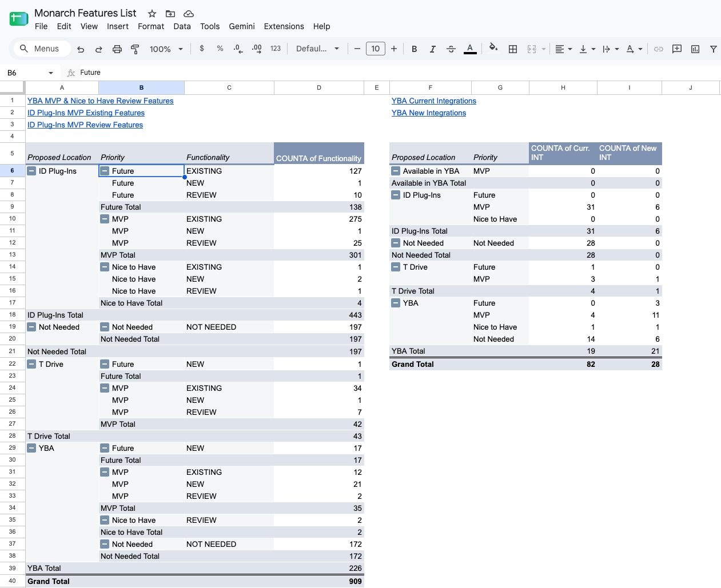Collapse Nice to Have in row 14
This screenshot has height=588, width=721.
coord(105,267)
